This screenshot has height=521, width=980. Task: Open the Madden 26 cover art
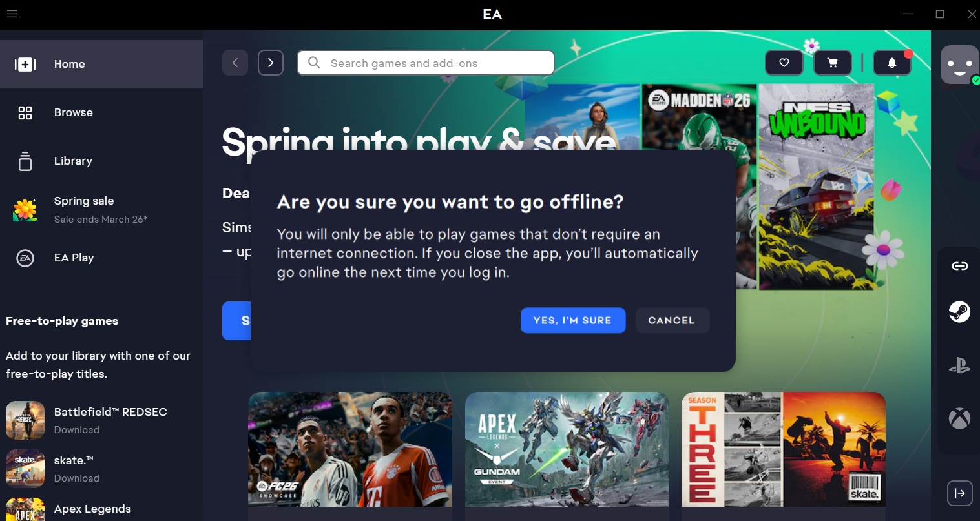click(x=699, y=117)
